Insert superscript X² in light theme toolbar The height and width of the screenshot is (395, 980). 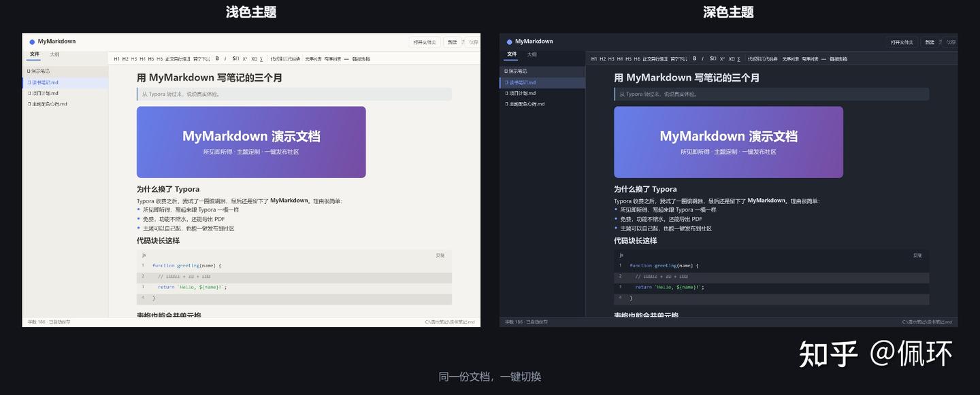245,59
